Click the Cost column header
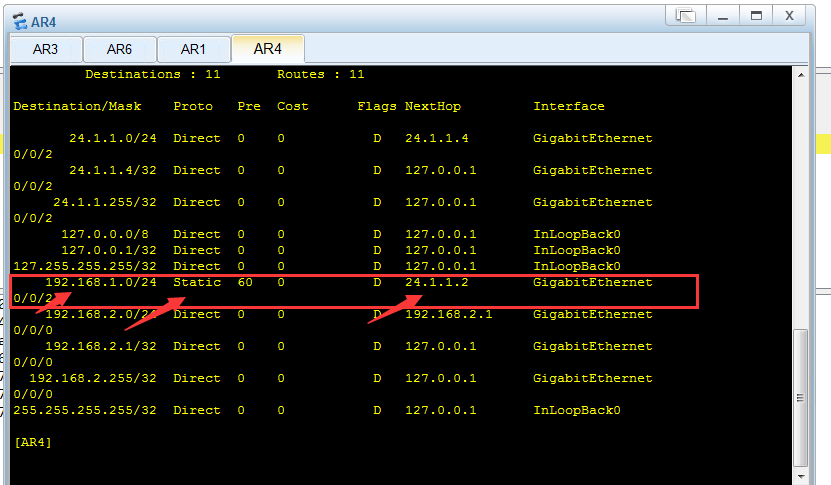The image size is (831, 485). pyautogui.click(x=293, y=106)
